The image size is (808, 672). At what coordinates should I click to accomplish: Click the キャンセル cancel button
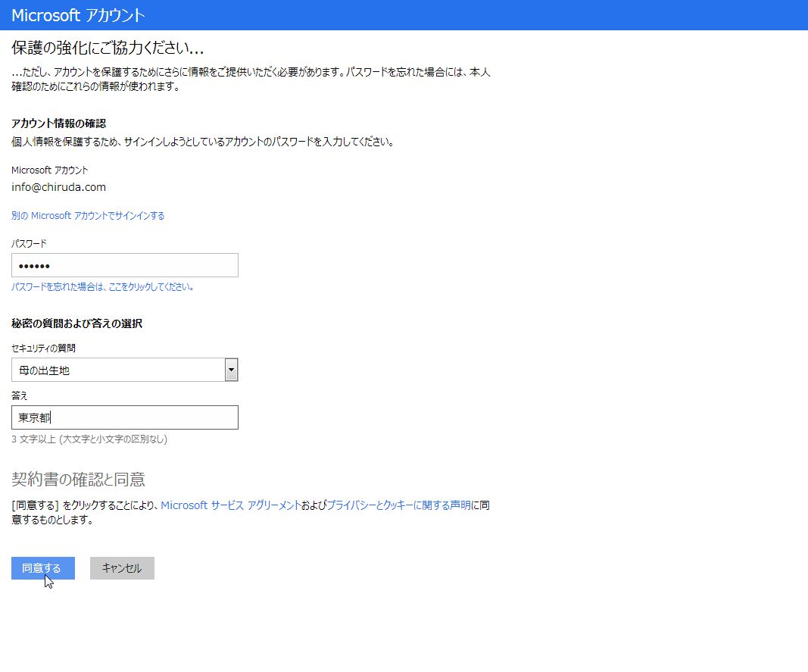(x=122, y=567)
